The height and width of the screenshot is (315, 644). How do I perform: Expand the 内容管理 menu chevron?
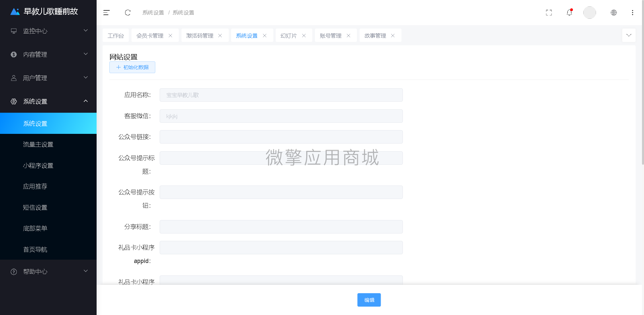tap(86, 54)
